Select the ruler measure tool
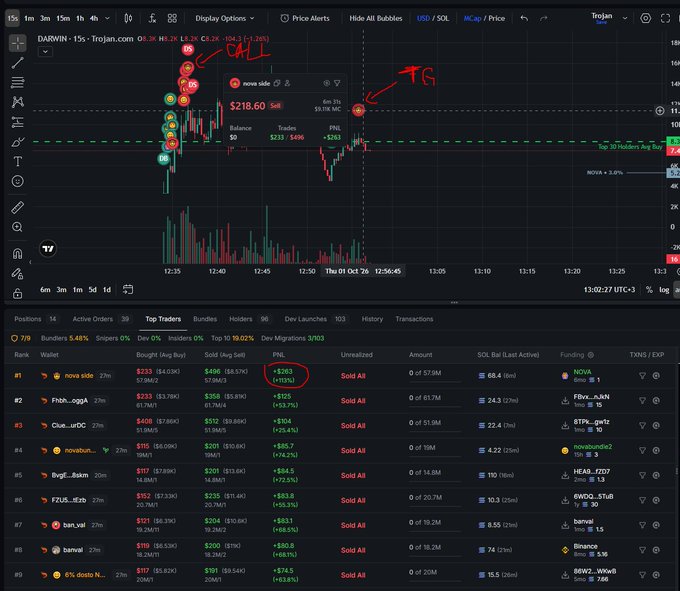The height and width of the screenshot is (591, 680). (x=18, y=207)
